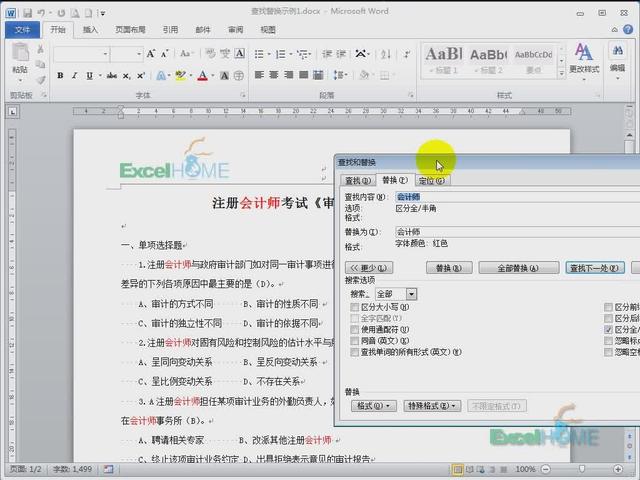Switch to the 页面布局 Page Layout tab
This screenshot has height=480, width=640.
click(x=131, y=30)
